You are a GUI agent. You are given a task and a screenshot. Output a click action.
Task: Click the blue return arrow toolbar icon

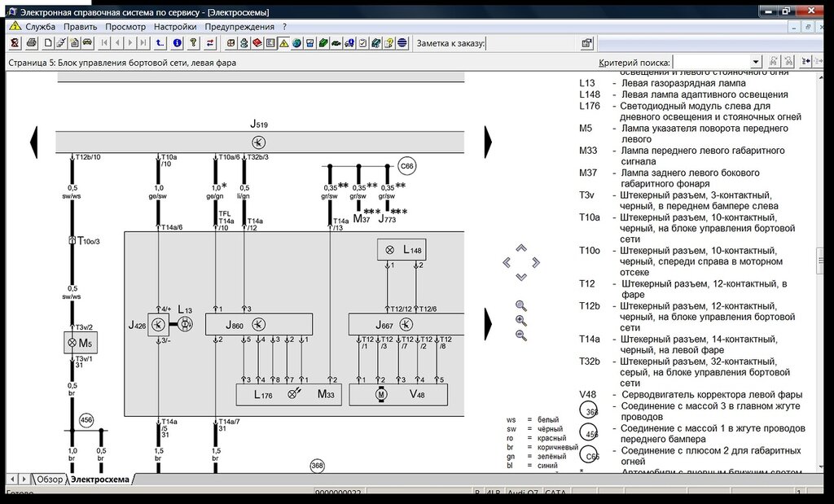point(160,43)
